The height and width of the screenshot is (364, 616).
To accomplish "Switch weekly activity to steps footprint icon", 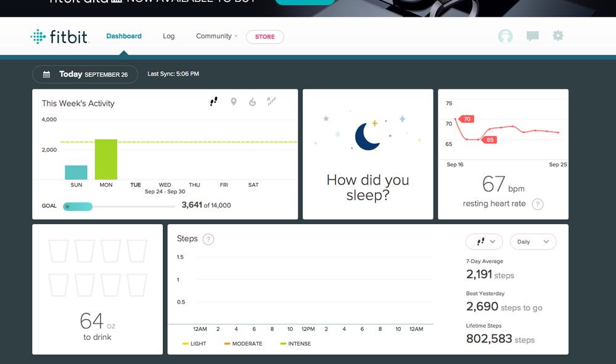I will click(x=214, y=102).
